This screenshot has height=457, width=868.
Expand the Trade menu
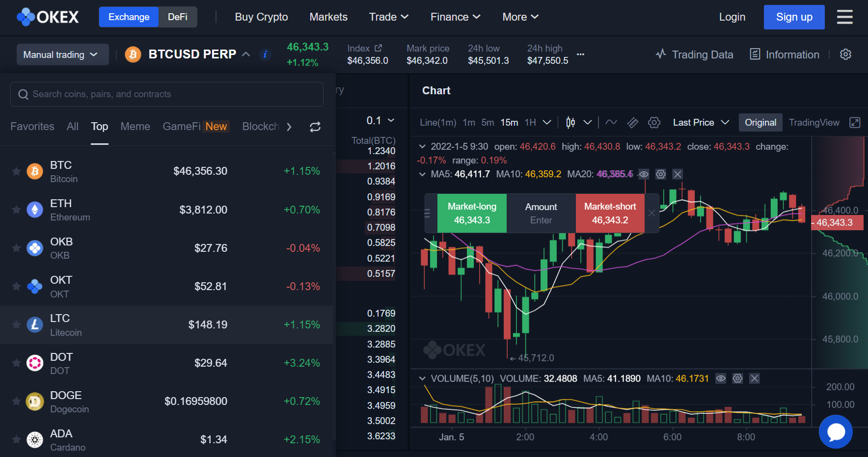389,17
